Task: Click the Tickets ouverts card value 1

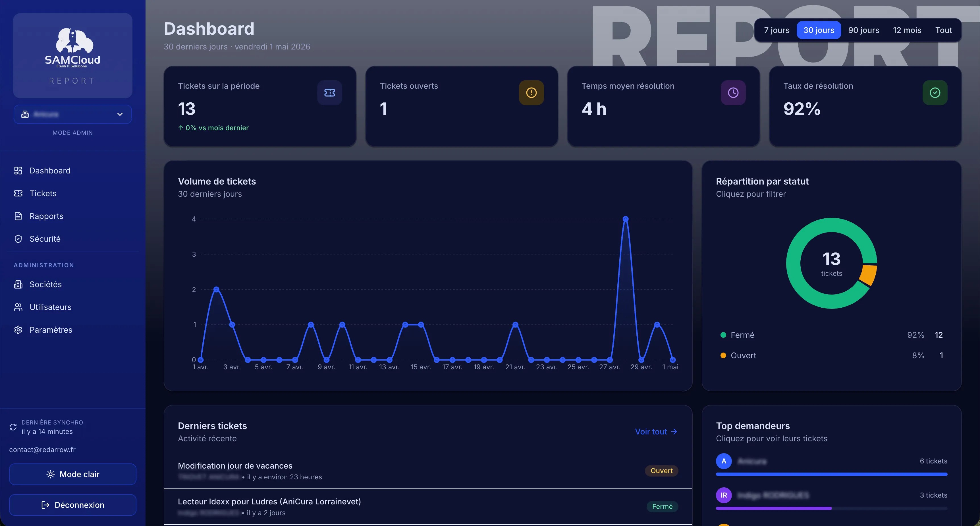Action: [x=383, y=109]
